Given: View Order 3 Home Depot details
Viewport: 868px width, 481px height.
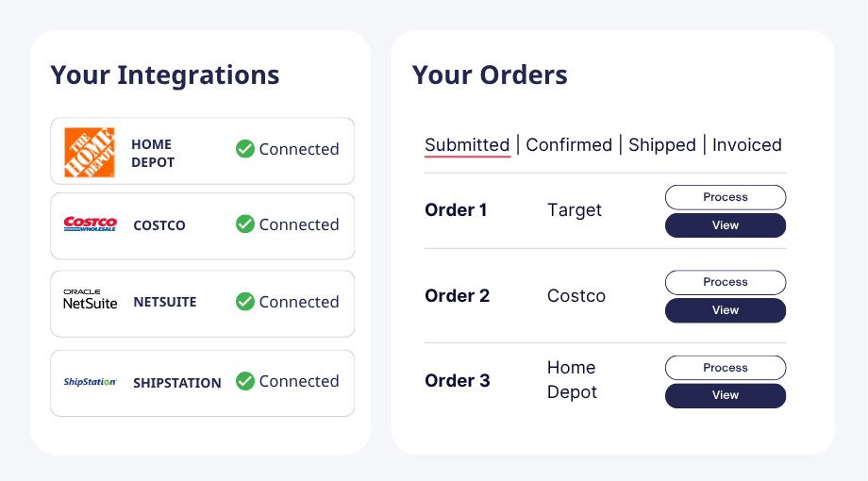Looking at the screenshot, I should pos(726,395).
